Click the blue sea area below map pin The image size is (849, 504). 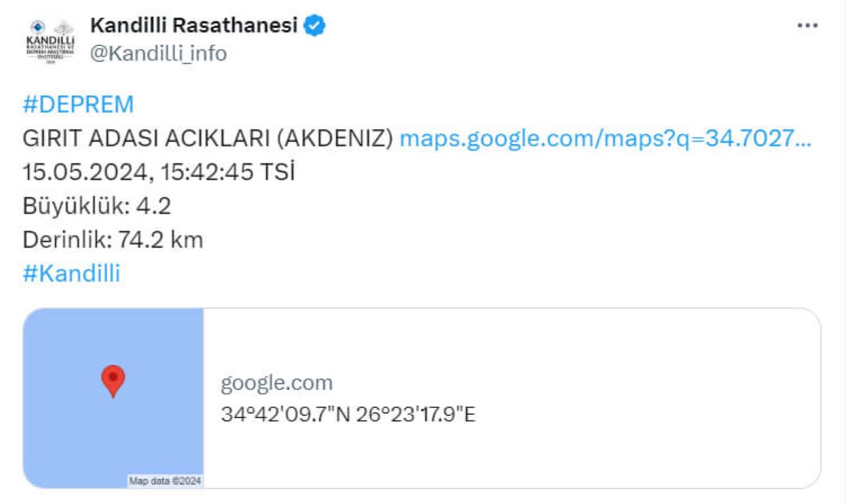coord(113,438)
